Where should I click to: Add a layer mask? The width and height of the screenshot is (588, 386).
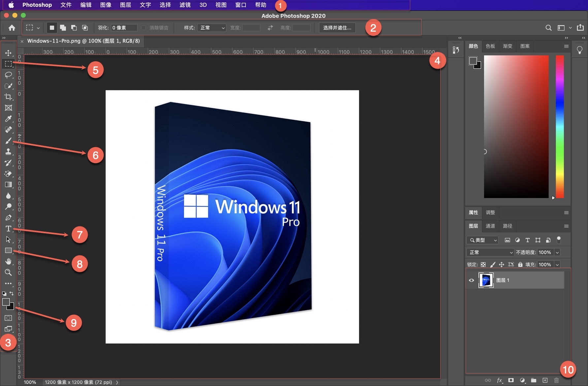(511, 380)
